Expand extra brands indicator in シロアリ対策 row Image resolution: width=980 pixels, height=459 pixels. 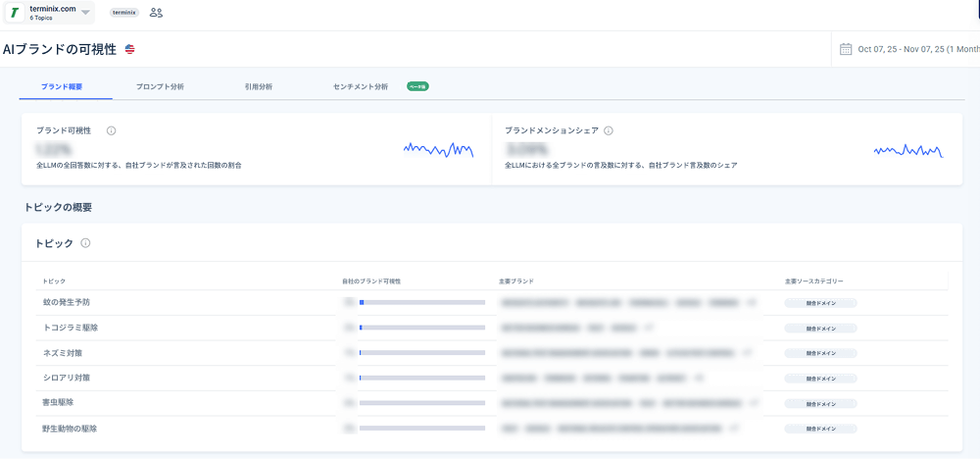tap(700, 379)
